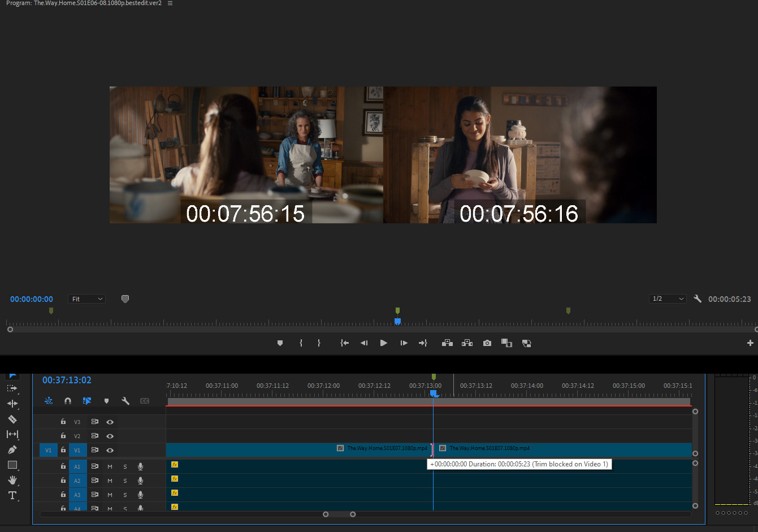Toggle A1 track targeting
Screen dimensions: 758x532
tap(77, 466)
